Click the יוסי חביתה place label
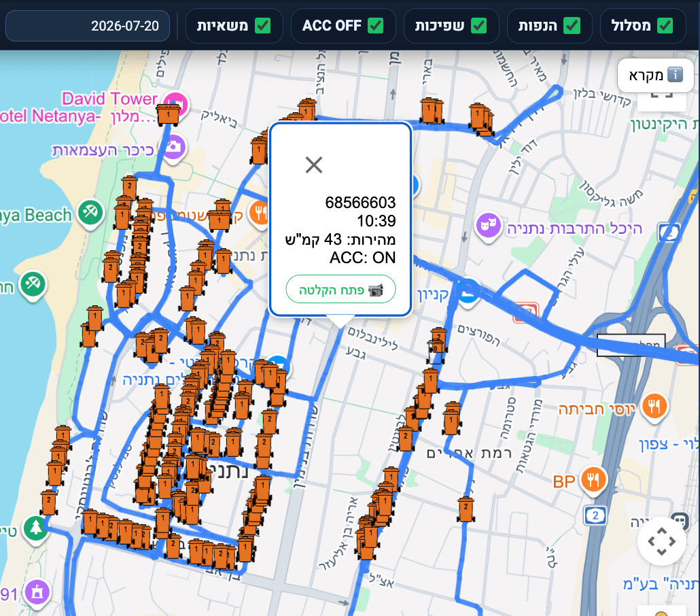 (x=597, y=409)
